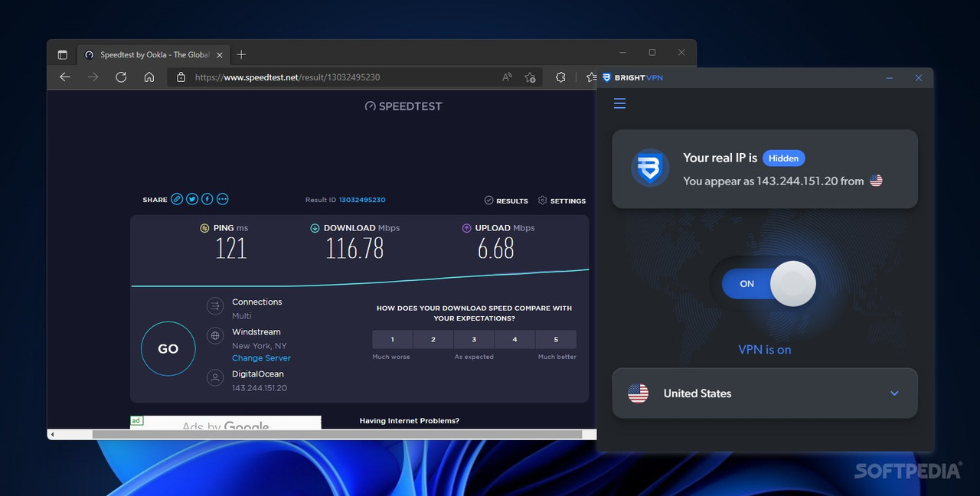Open the tab actions menu icon
The width and height of the screenshot is (980, 496).
63,54
